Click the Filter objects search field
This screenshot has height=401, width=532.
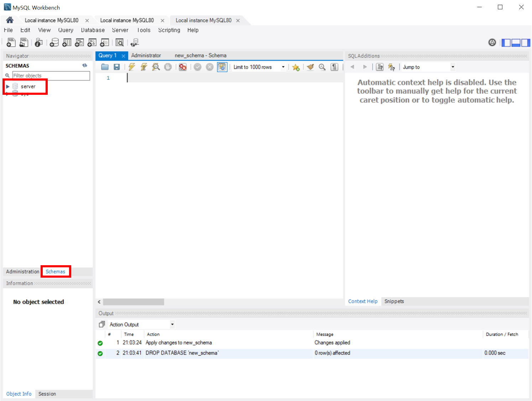pos(51,76)
